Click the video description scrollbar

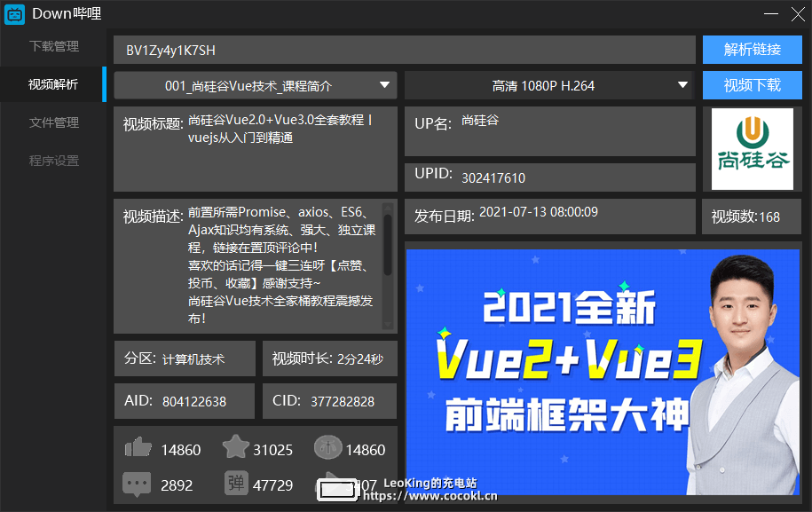coord(387,245)
